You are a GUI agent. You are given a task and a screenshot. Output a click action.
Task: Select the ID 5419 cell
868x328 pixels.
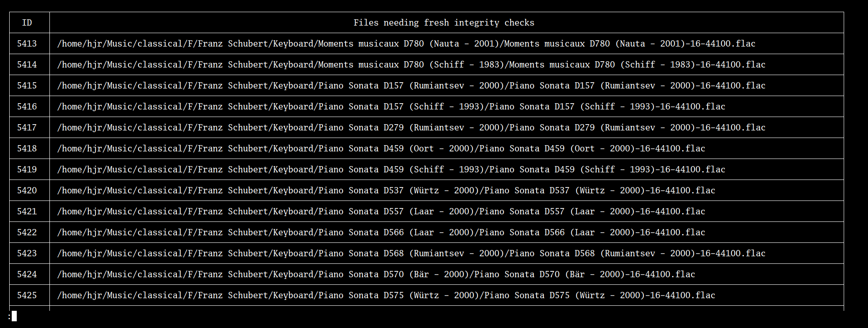pyautogui.click(x=27, y=169)
